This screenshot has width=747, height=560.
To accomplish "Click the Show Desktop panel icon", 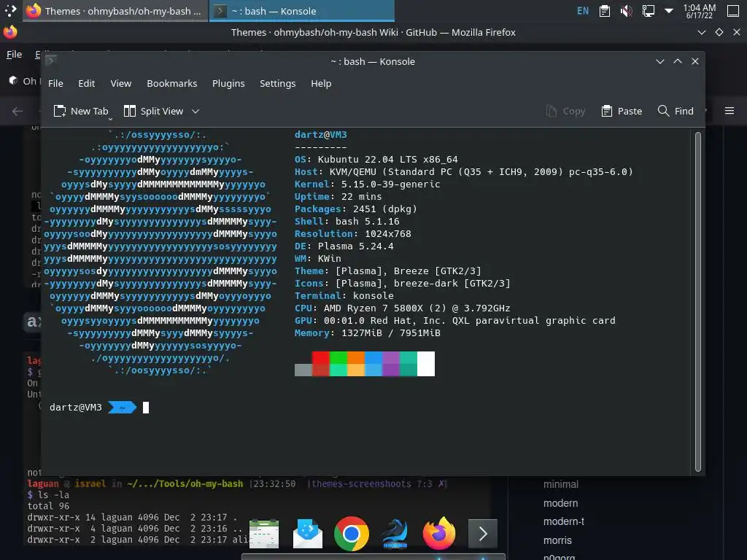I will (x=733, y=10).
